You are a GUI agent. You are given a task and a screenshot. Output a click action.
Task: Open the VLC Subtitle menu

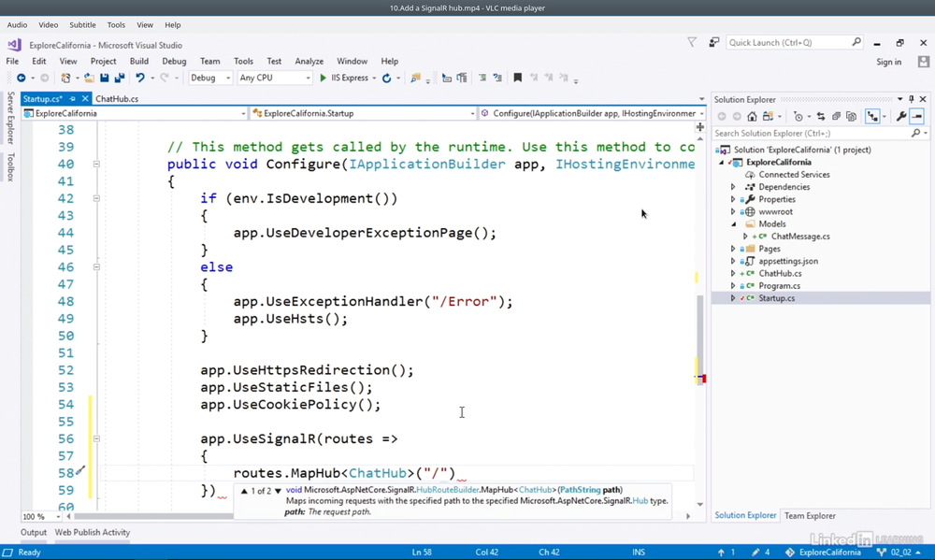[82, 25]
